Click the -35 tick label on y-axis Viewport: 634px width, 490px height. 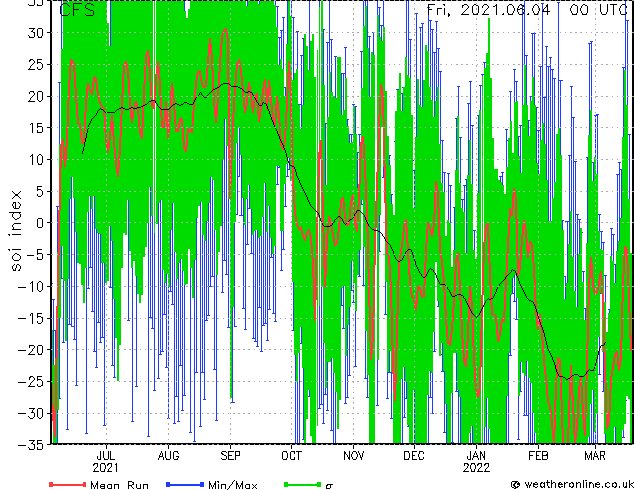pyautogui.click(x=31, y=445)
